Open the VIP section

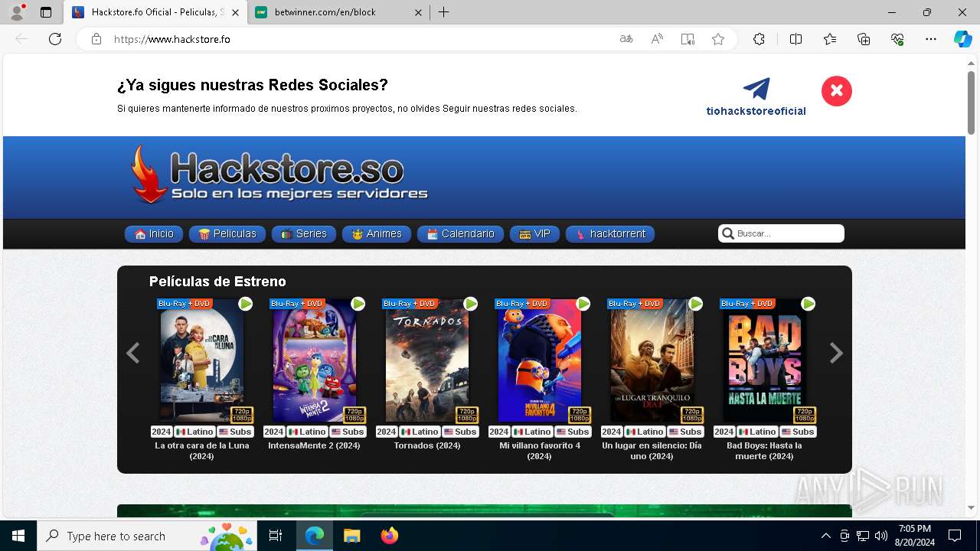point(534,234)
